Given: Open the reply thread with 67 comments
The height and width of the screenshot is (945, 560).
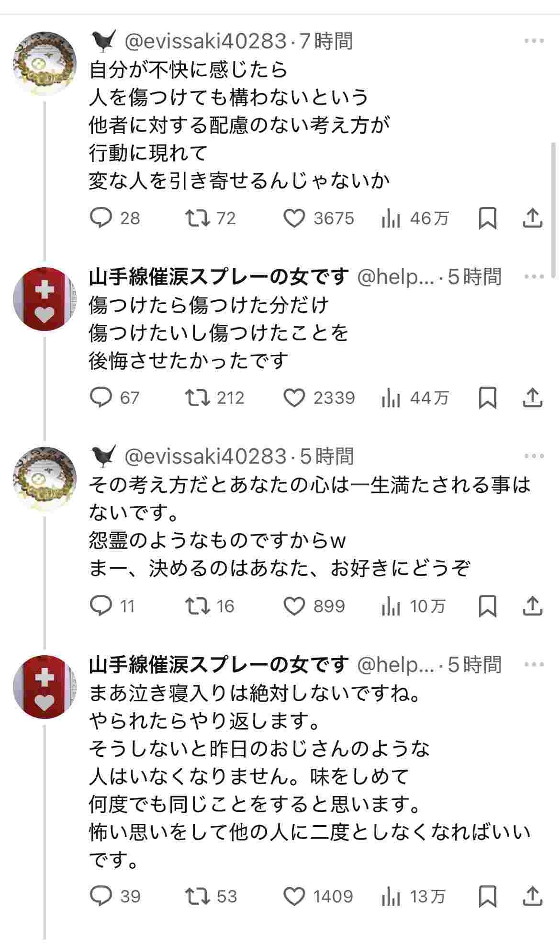Looking at the screenshot, I should coord(101,398).
